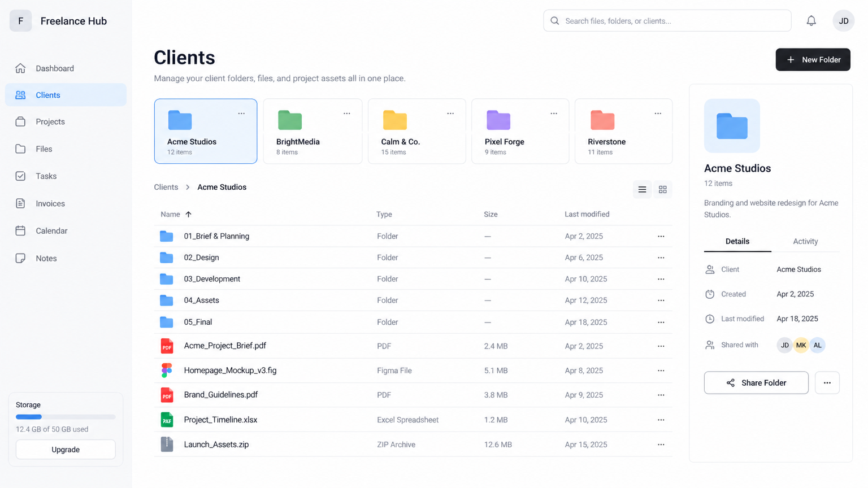
Task: Click the folder icon of 02_Design
Action: click(166, 258)
